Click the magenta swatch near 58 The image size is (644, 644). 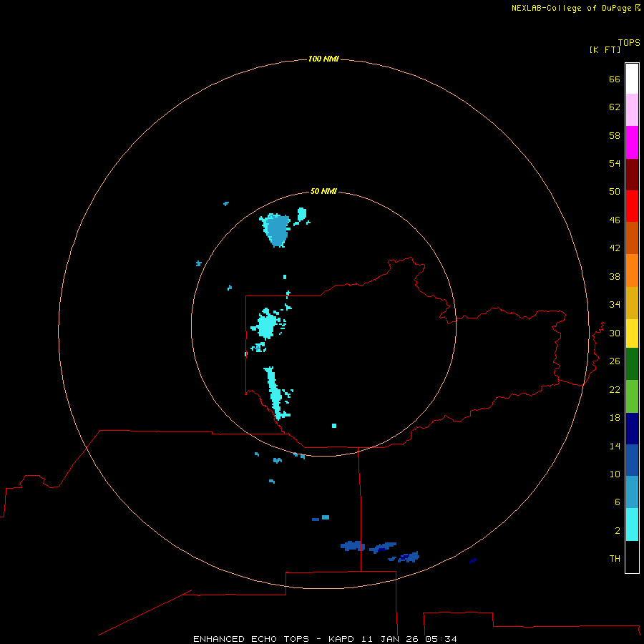pos(632,142)
